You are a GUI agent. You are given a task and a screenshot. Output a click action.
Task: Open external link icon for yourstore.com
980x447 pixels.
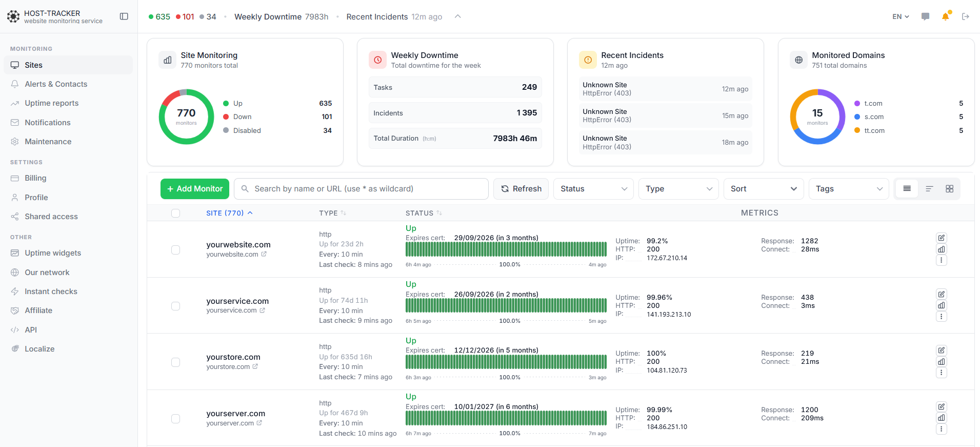coord(255,366)
